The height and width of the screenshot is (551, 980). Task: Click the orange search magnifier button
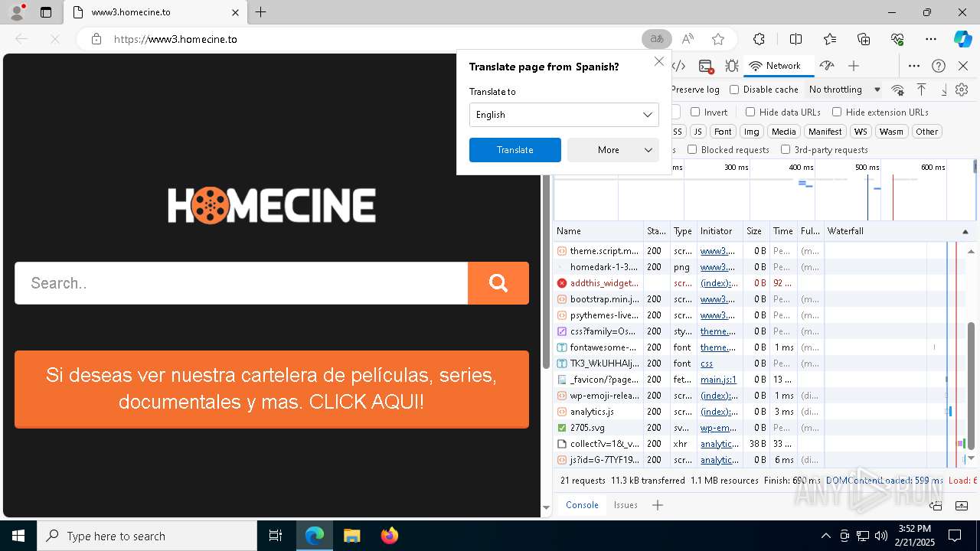(x=498, y=283)
